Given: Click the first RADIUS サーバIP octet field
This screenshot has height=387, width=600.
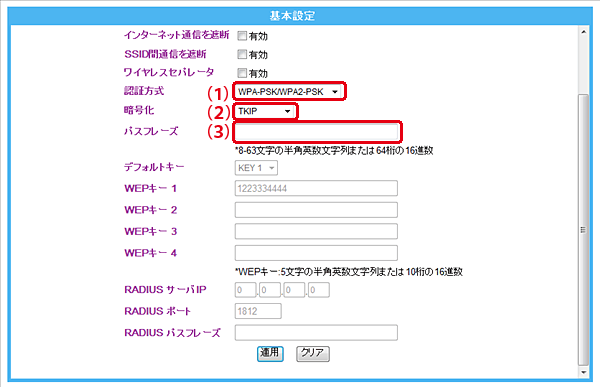Looking at the screenshot, I should point(245,290).
